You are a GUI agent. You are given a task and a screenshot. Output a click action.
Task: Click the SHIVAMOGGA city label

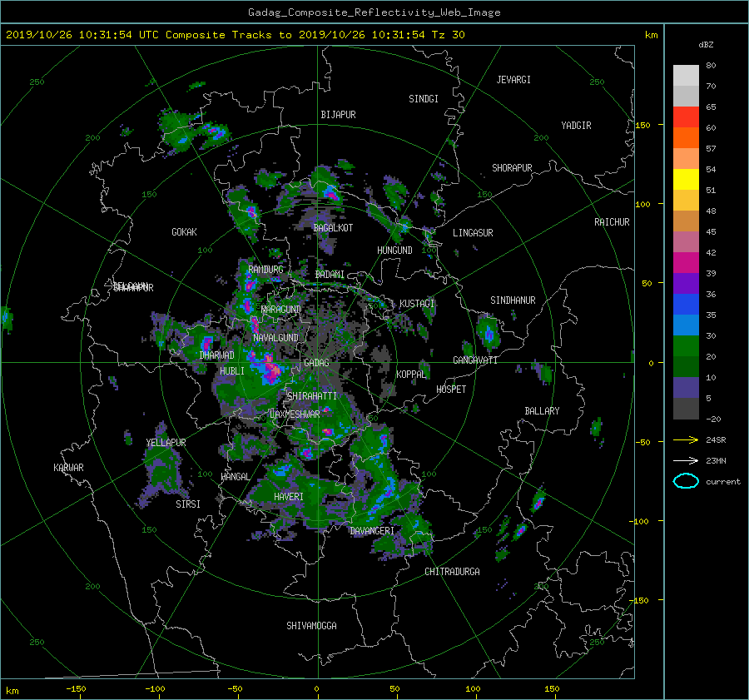[311, 626]
